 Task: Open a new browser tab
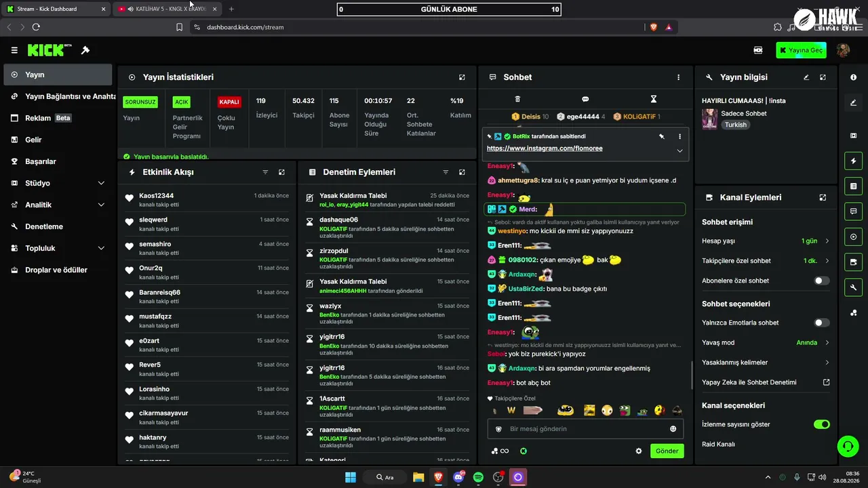point(231,9)
